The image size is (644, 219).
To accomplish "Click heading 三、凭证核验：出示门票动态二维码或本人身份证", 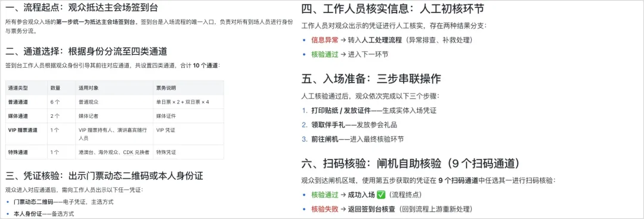I will (104, 176).
